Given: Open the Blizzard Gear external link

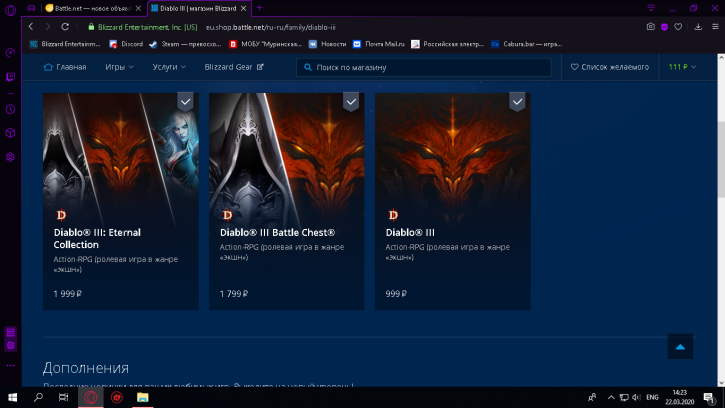Looking at the screenshot, I should (234, 67).
